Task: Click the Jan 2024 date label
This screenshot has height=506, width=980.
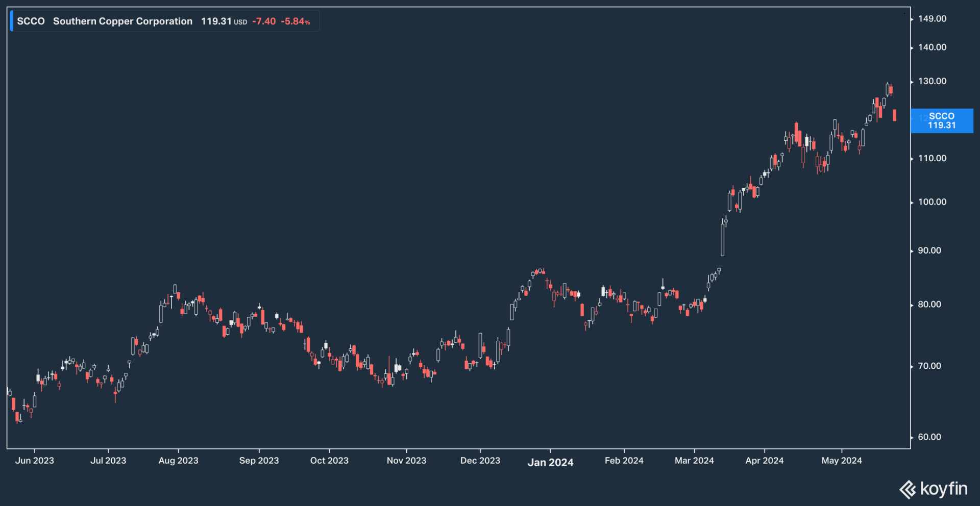Action: (x=550, y=462)
